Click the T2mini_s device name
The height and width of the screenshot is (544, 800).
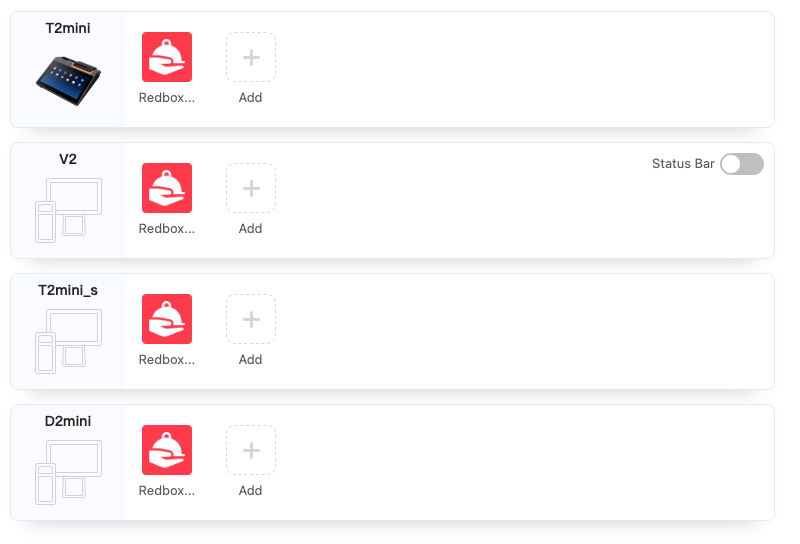pos(68,290)
